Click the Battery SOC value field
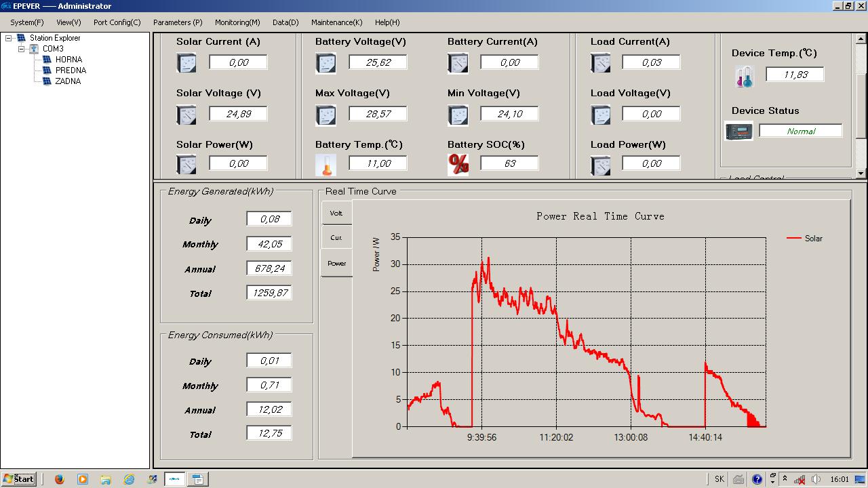 click(509, 163)
